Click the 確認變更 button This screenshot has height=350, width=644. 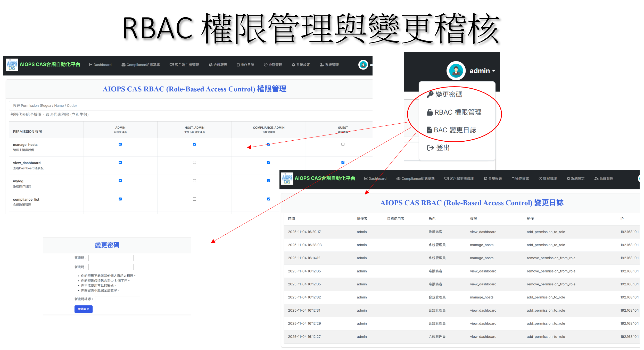[83, 309]
